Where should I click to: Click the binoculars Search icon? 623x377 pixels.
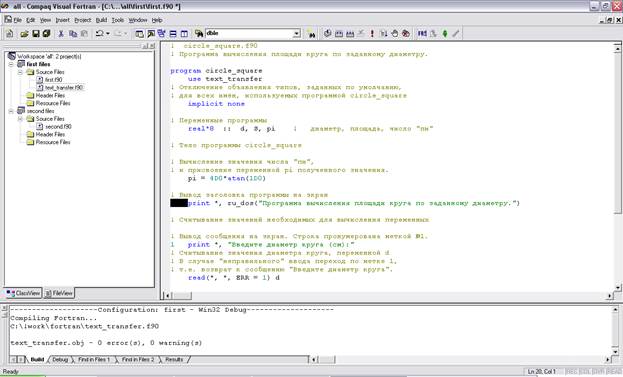click(x=312, y=34)
